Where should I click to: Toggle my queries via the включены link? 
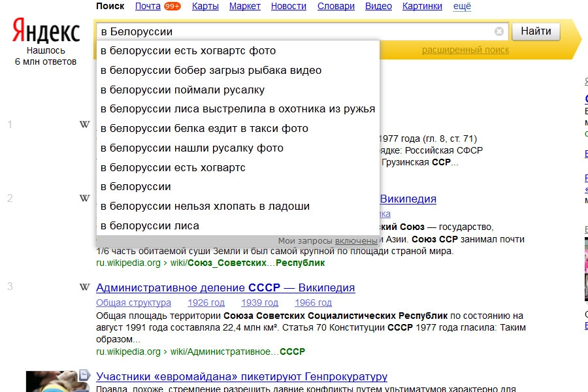356,240
